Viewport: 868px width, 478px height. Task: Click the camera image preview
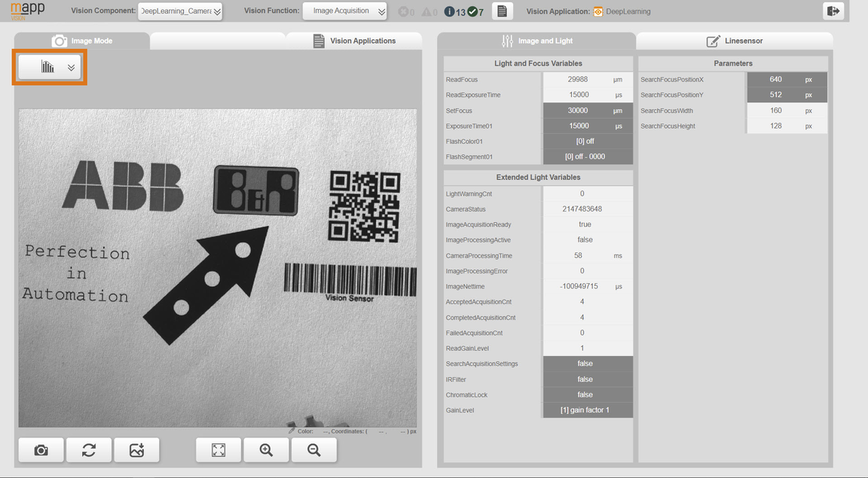pyautogui.click(x=218, y=268)
